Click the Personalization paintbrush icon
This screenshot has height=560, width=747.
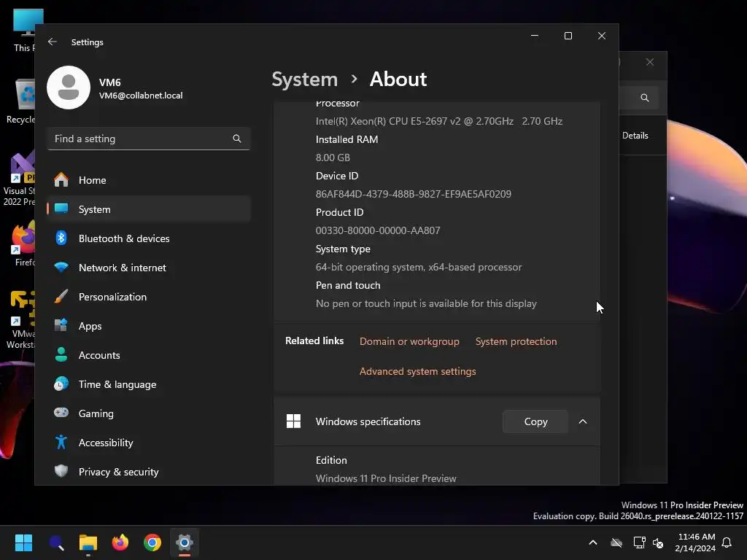[61, 296]
